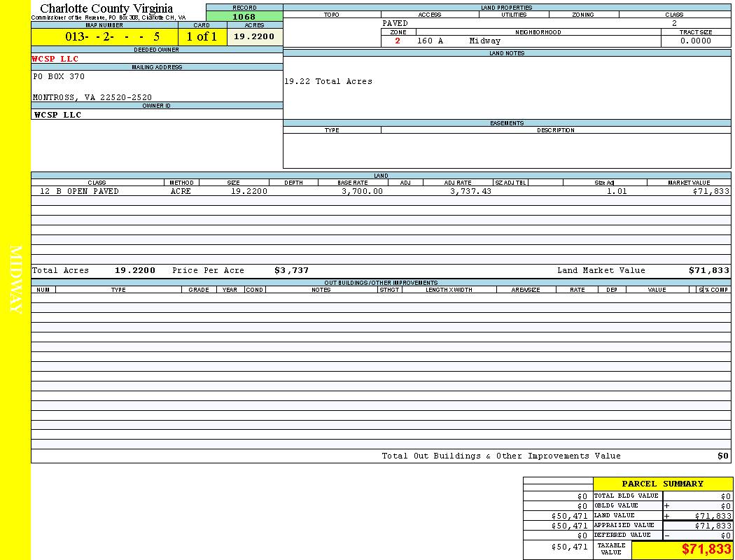This screenshot has width=735, height=560.
Task: Click the price per acre $3,737
Action: 291,270
